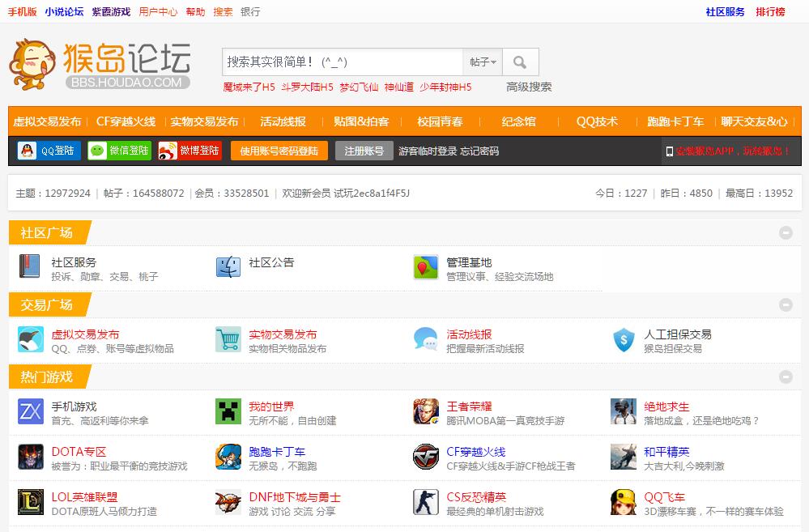Screen dimensions: 809x532
Task: Click the 人工担保交易 shield icon
Action: click(x=624, y=340)
